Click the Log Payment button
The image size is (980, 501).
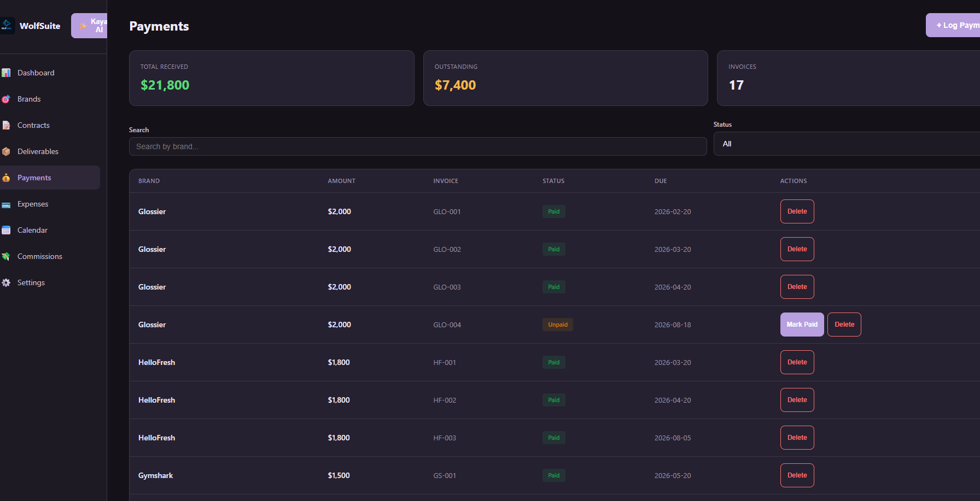click(x=953, y=25)
